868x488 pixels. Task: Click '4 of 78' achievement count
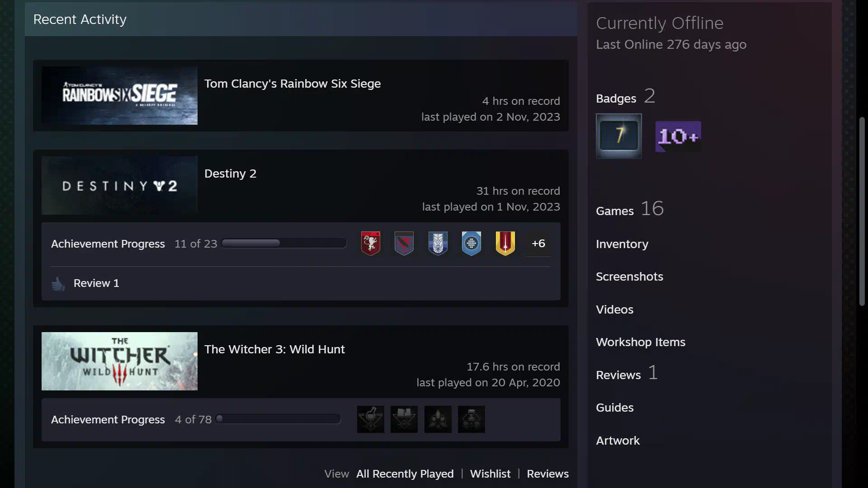pyautogui.click(x=193, y=420)
